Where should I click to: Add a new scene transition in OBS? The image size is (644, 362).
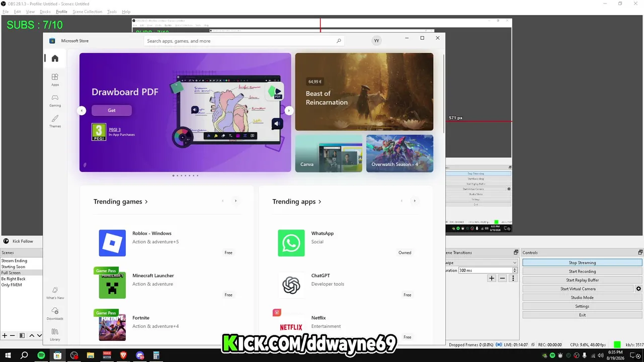coord(492,278)
